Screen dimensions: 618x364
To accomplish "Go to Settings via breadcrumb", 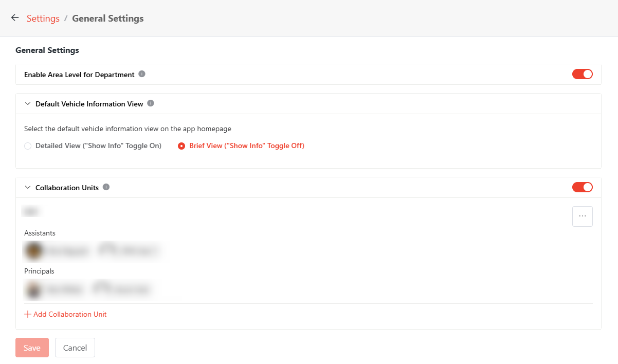I will click(x=43, y=19).
